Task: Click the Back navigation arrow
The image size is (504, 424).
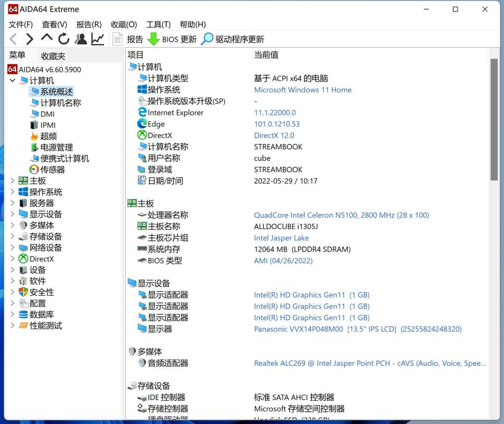Action: (13, 39)
